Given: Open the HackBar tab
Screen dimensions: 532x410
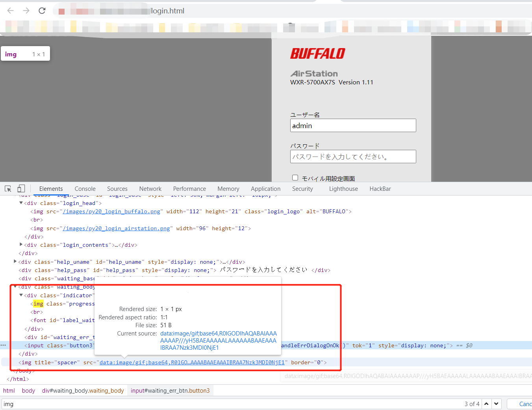Looking at the screenshot, I should coord(380,189).
